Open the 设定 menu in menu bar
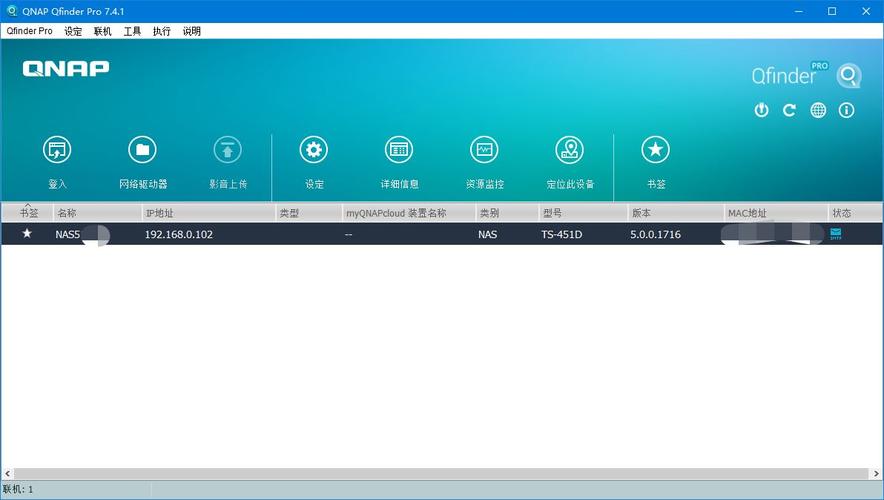The width and height of the screenshot is (884, 500). click(73, 31)
